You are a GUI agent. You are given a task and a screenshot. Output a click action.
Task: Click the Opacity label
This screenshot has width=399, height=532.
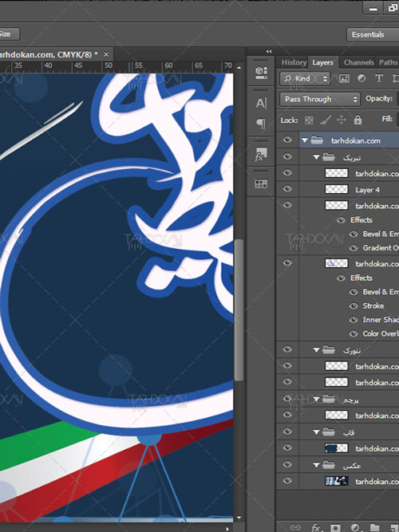pos(379,98)
